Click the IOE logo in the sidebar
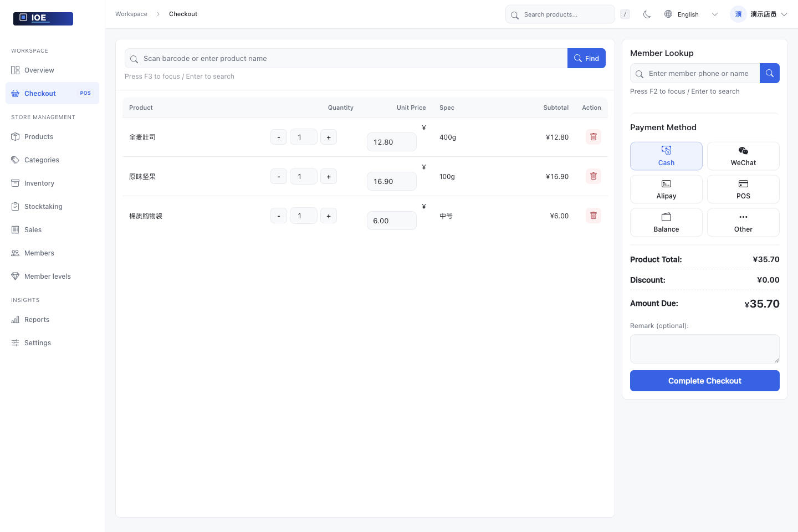 point(43,18)
